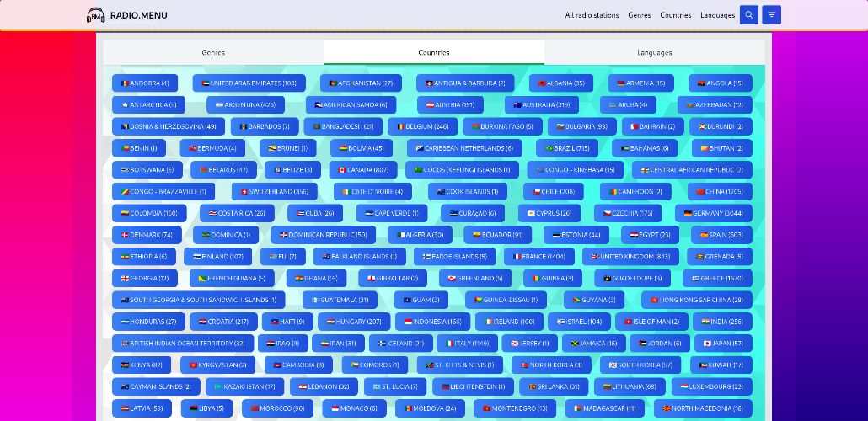Switch to the Countries tab
868x421 pixels.
click(x=433, y=52)
